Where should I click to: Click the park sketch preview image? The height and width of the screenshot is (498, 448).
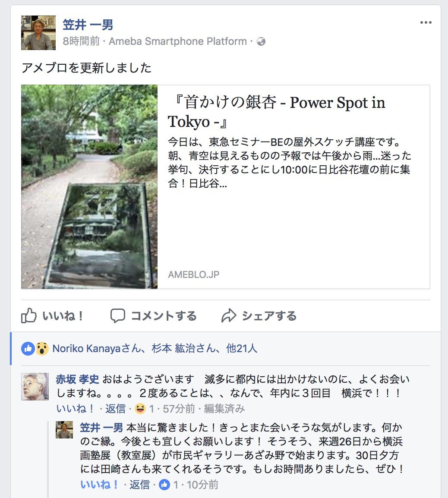tap(89, 187)
